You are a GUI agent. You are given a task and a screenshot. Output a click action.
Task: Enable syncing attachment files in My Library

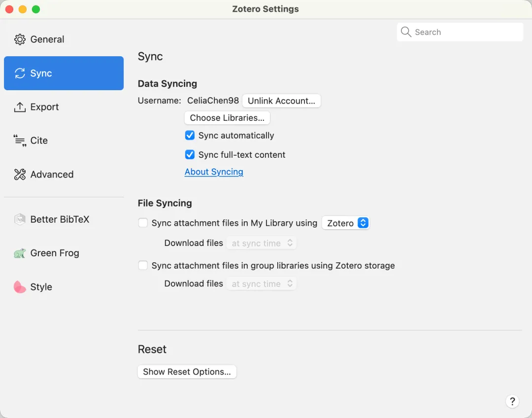point(143,223)
